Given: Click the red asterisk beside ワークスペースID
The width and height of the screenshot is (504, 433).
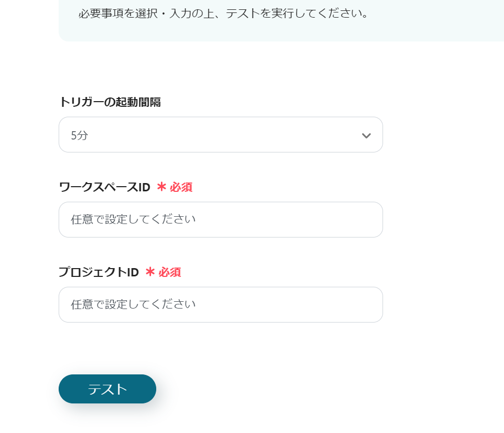Looking at the screenshot, I should click(x=161, y=187).
